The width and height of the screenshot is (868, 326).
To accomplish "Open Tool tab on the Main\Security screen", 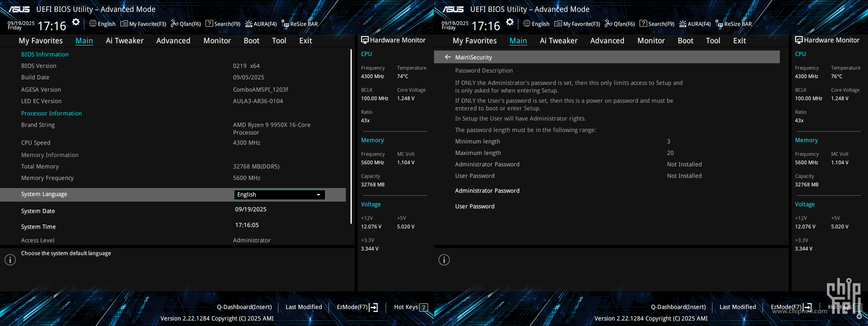I will tap(713, 41).
